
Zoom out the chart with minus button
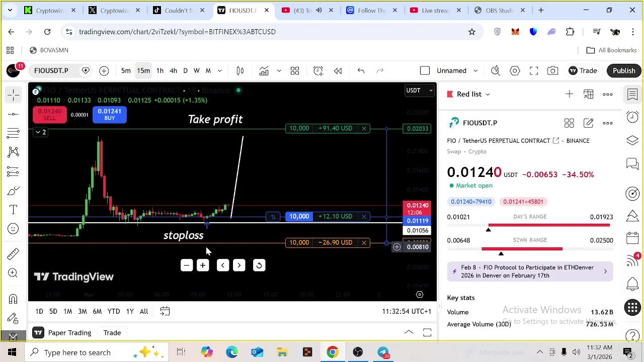coord(187,265)
